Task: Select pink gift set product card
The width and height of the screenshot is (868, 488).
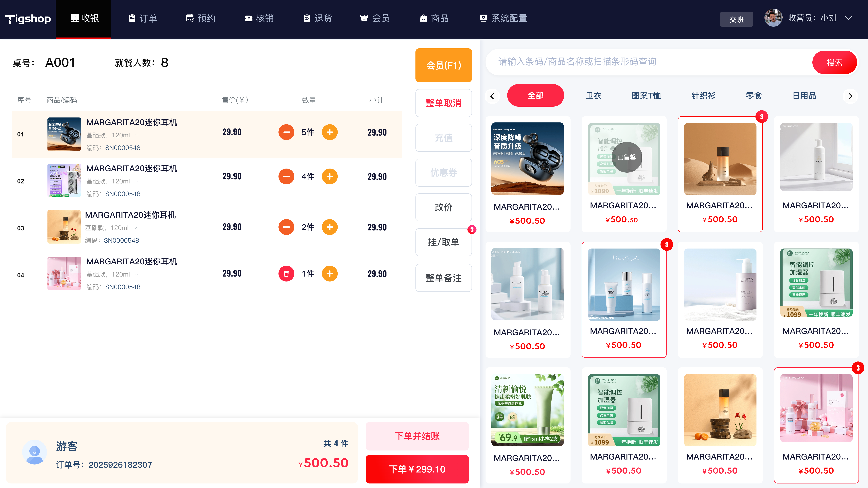Action: [816, 425]
